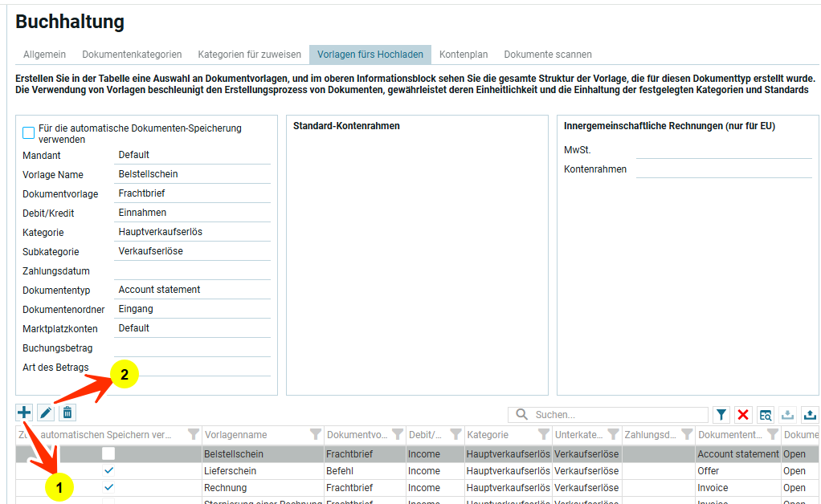Click the Suchen search field
821x504 pixels.
(x=619, y=415)
